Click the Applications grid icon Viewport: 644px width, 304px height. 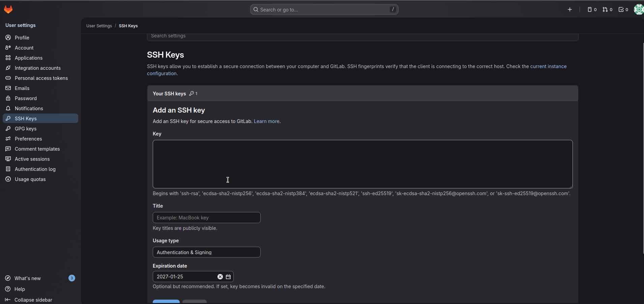pyautogui.click(x=8, y=58)
